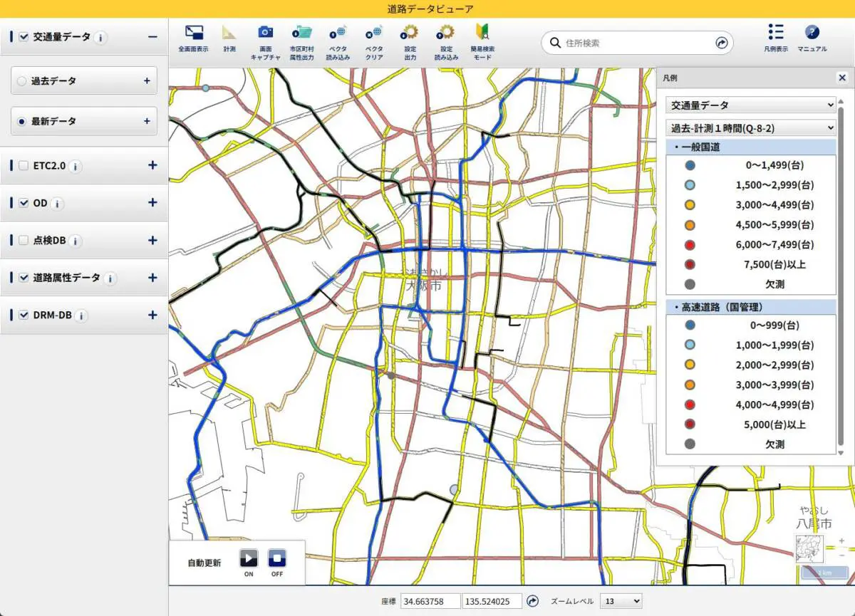Uncheck the 交通量データ checkbox
Image resolution: width=855 pixels, height=616 pixels.
(x=24, y=36)
